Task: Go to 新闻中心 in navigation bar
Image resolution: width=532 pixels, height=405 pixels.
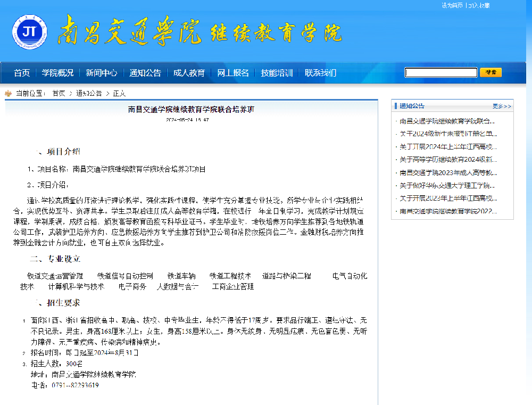Action: pos(101,73)
